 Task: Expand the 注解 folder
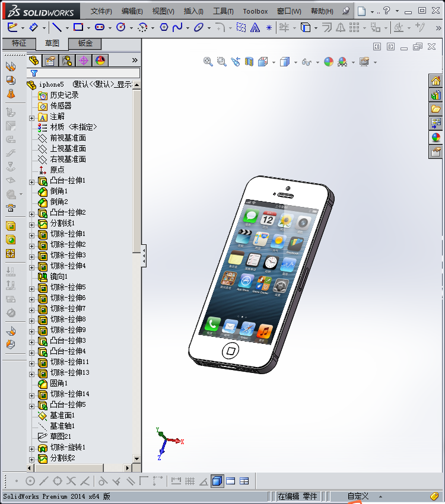[x=31, y=118]
